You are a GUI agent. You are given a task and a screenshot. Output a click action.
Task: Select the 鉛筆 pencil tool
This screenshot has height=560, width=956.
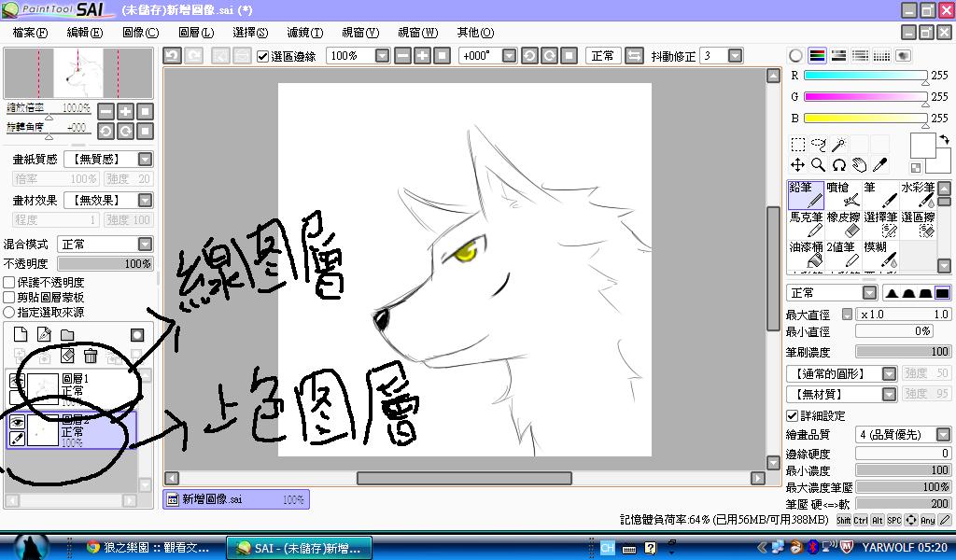coord(806,195)
